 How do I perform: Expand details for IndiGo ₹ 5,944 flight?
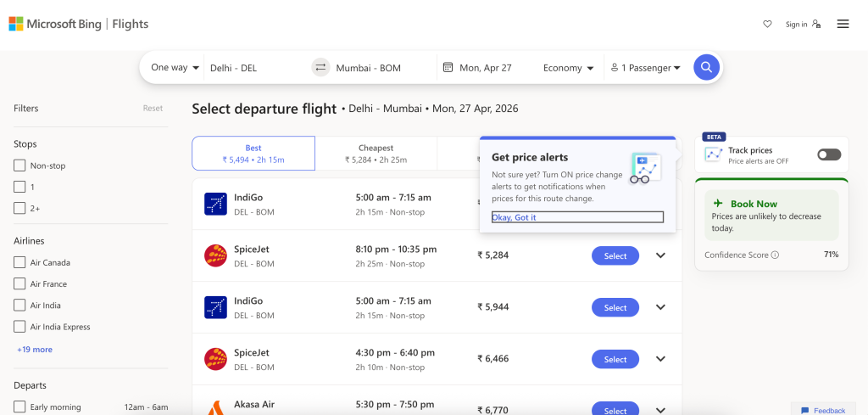(660, 307)
